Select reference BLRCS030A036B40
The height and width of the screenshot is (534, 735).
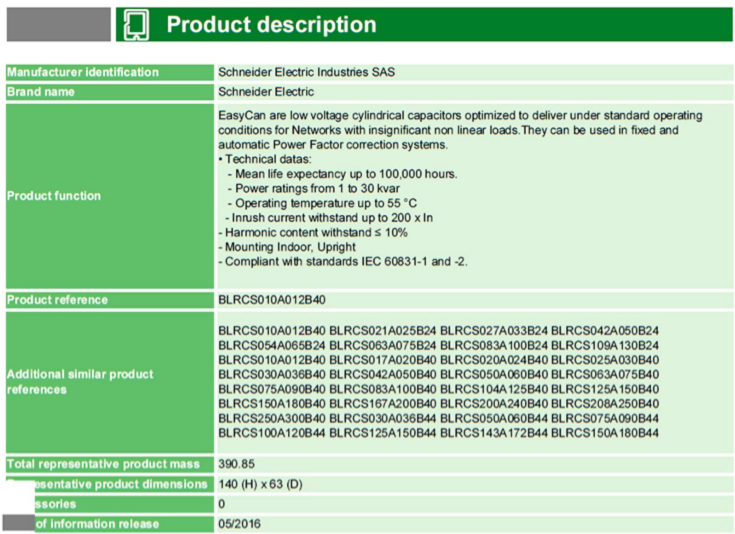pos(272,375)
